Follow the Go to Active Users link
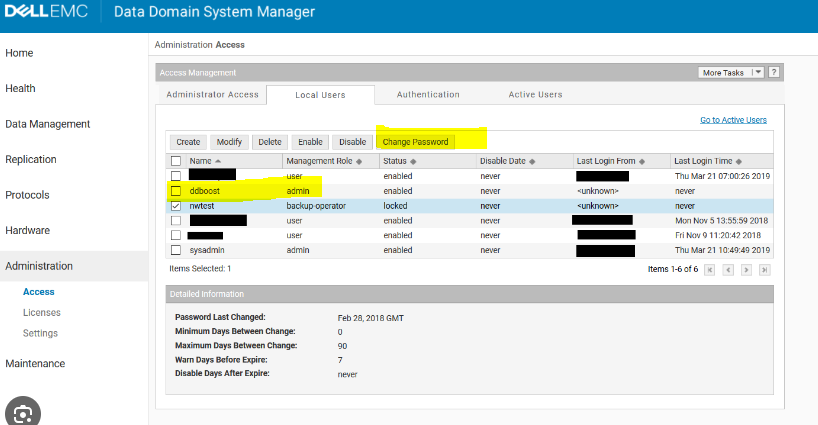The height and width of the screenshot is (425, 818). pyautogui.click(x=733, y=120)
